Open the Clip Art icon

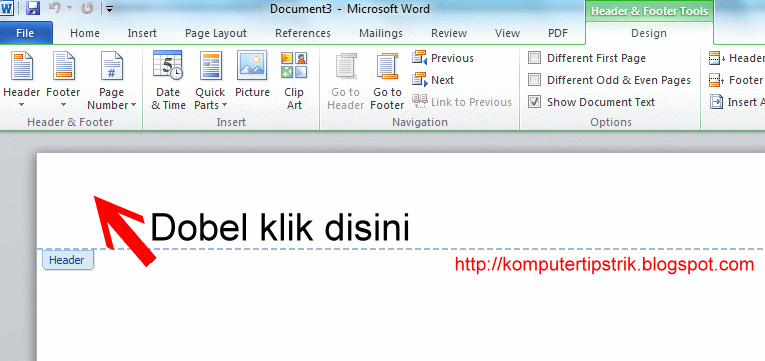(x=294, y=65)
